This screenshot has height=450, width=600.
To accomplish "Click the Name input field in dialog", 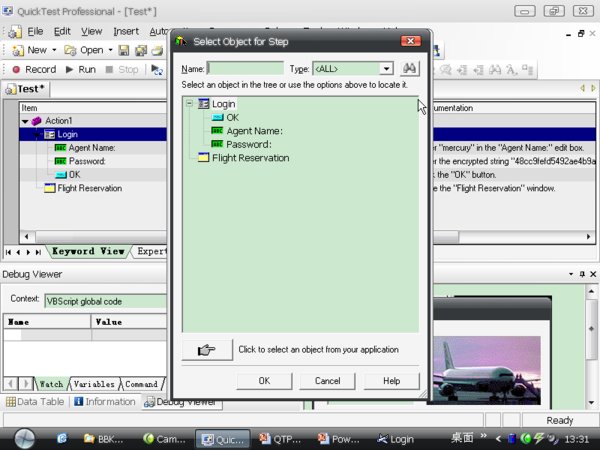I will [245, 69].
